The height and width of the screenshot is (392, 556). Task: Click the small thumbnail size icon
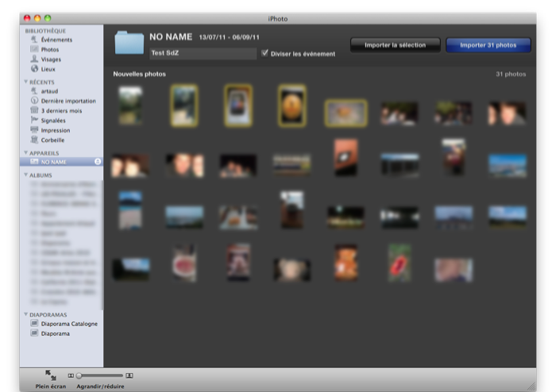point(71,375)
